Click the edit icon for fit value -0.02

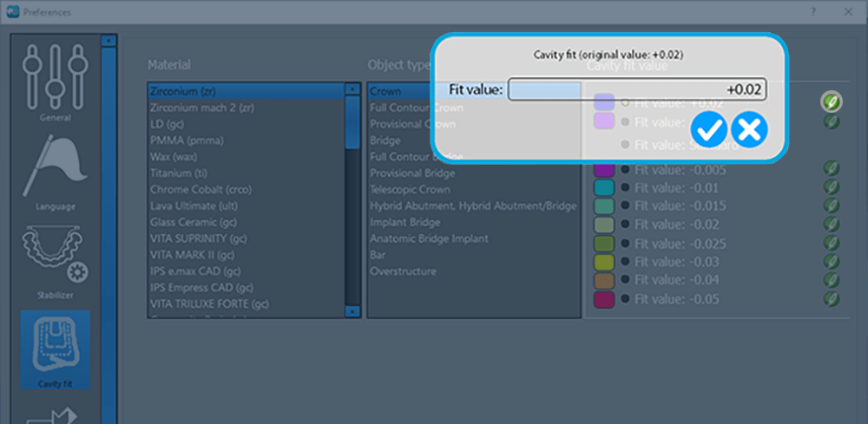(x=831, y=224)
